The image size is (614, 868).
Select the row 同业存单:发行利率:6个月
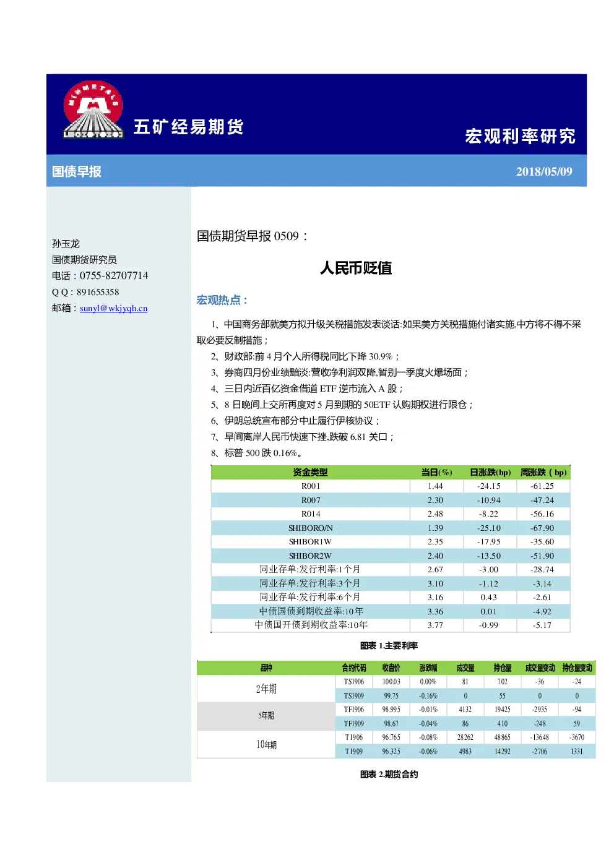390,597
